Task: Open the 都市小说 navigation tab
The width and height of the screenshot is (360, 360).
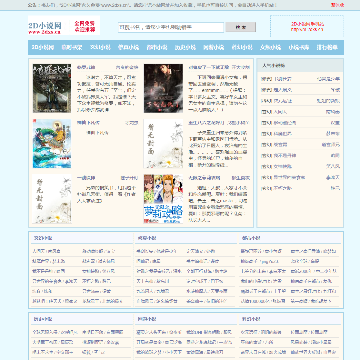Action: 157,47
